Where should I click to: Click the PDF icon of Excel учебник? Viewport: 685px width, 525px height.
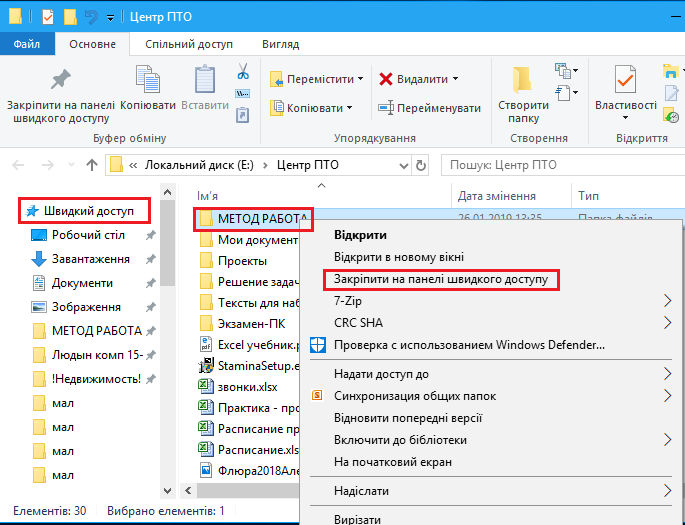pyautogui.click(x=206, y=344)
